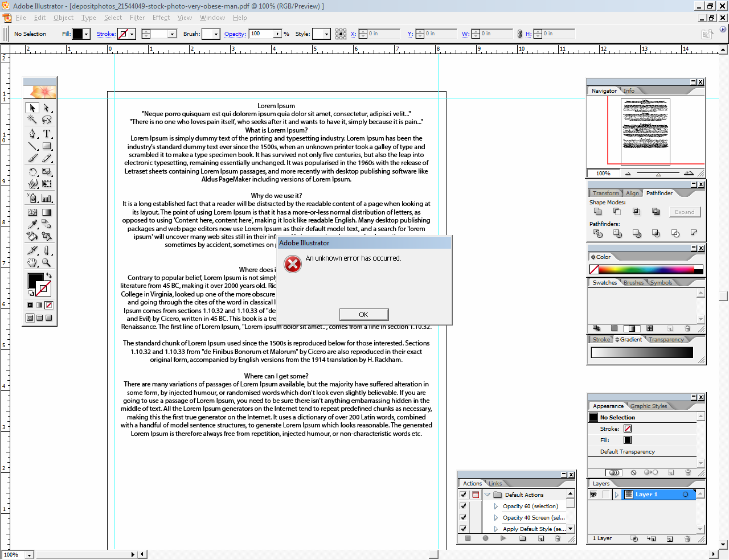Choose the Rectangle tool

47,146
